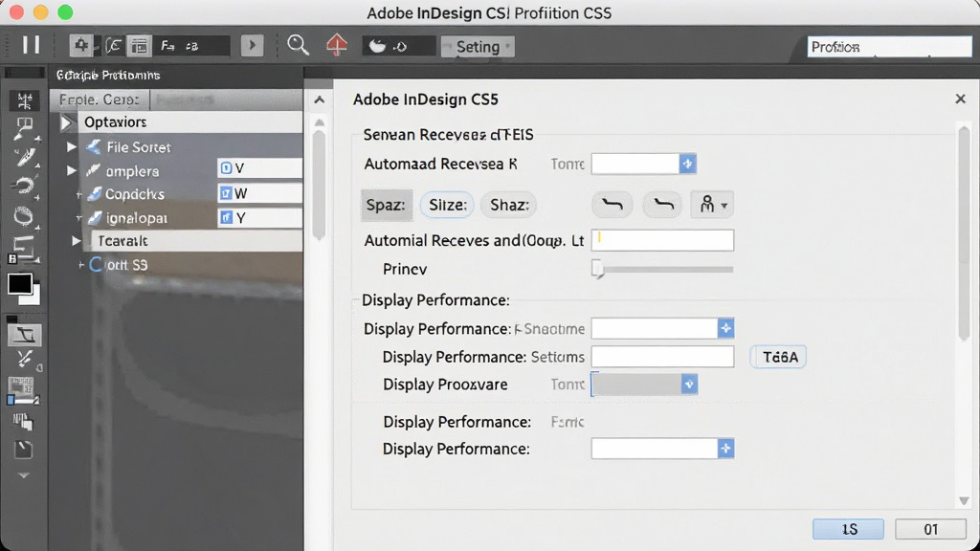Click the table layout icon in top toolbar
Image resolution: width=980 pixels, height=551 pixels.
140,46
